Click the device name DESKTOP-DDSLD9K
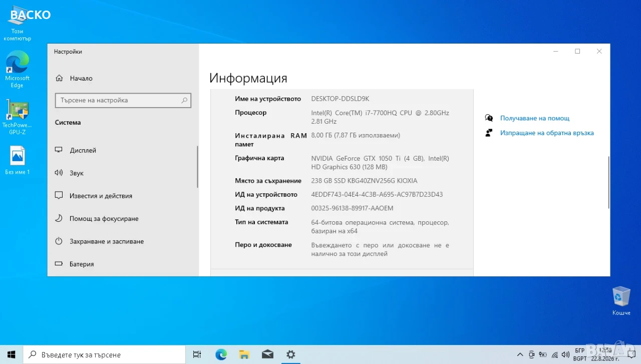The height and width of the screenshot is (364, 641). click(x=340, y=99)
